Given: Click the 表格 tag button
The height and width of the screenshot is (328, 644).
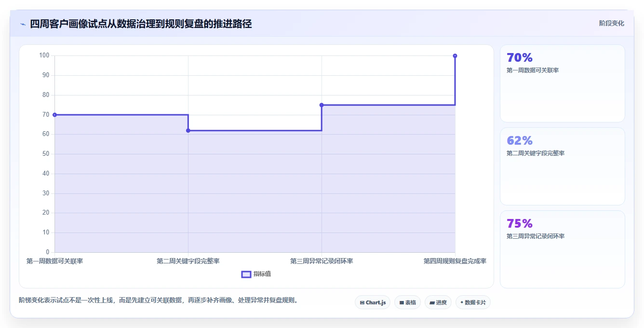Looking at the screenshot, I should [x=407, y=302].
